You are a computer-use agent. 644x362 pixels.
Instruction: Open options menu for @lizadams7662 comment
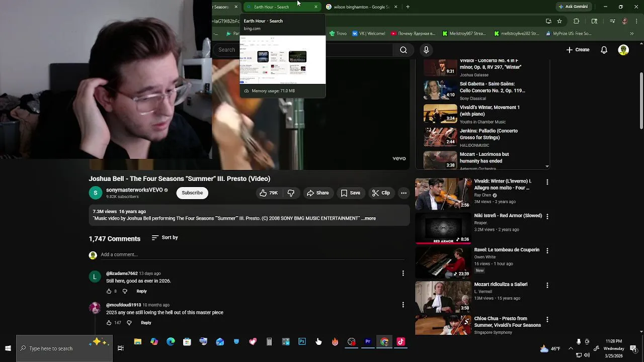click(x=403, y=273)
